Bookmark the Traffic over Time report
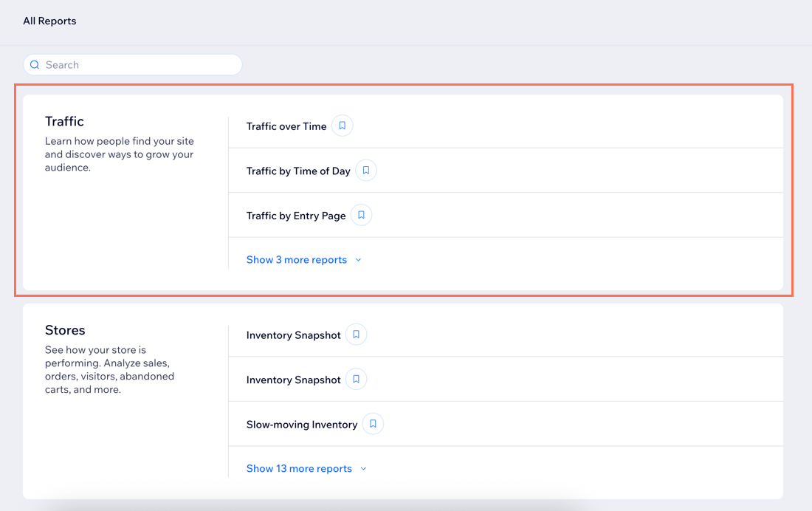The width and height of the screenshot is (812, 511). (342, 126)
